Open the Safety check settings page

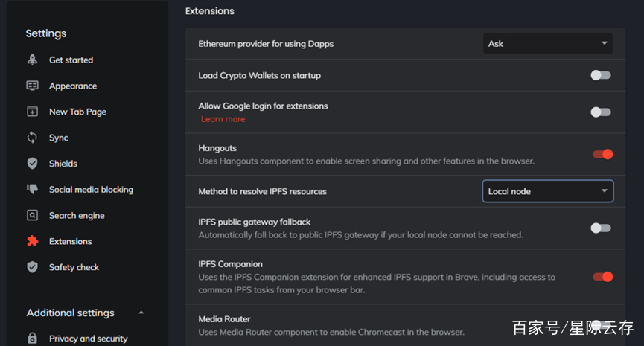74,267
